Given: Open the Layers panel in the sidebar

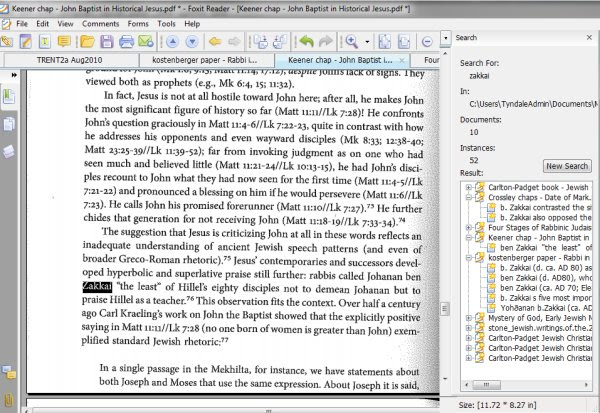Looking at the screenshot, I should [8, 152].
